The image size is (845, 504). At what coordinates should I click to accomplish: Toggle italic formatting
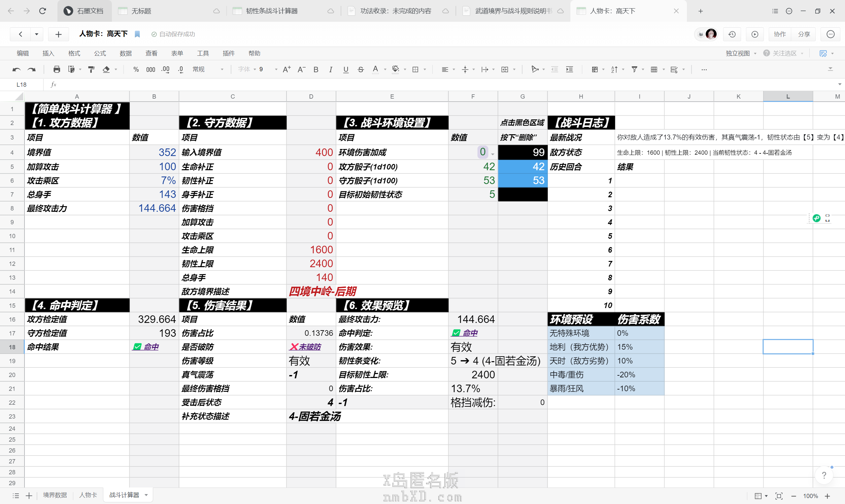pos(331,69)
